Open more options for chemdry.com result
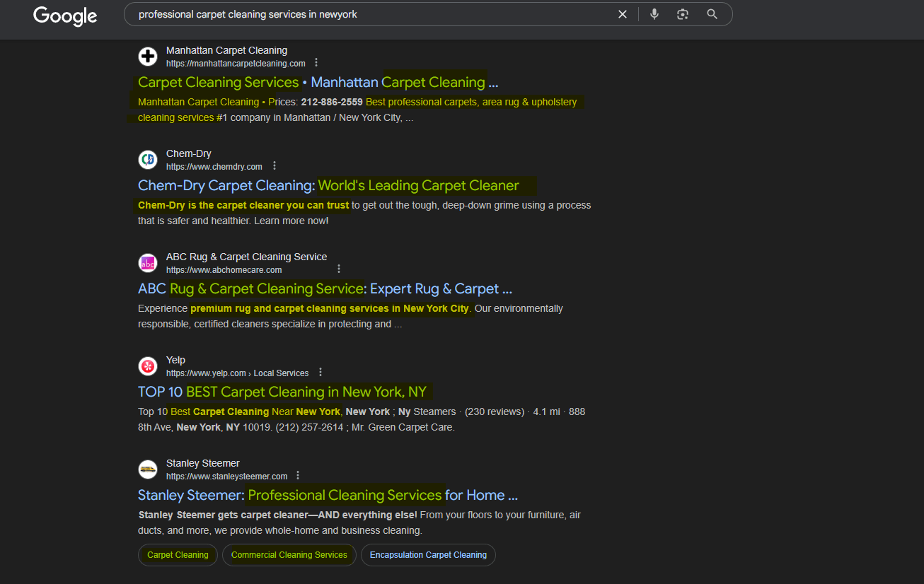This screenshot has height=584, width=924. 275,165
